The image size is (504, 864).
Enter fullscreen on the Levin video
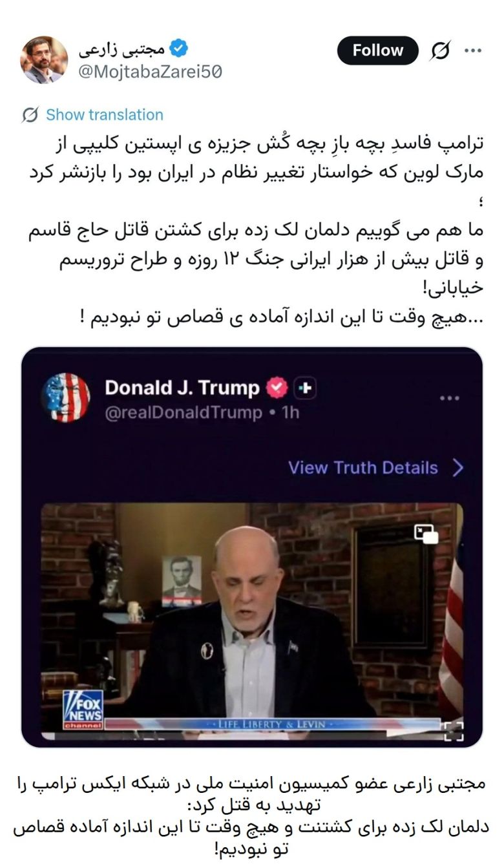tap(454, 730)
